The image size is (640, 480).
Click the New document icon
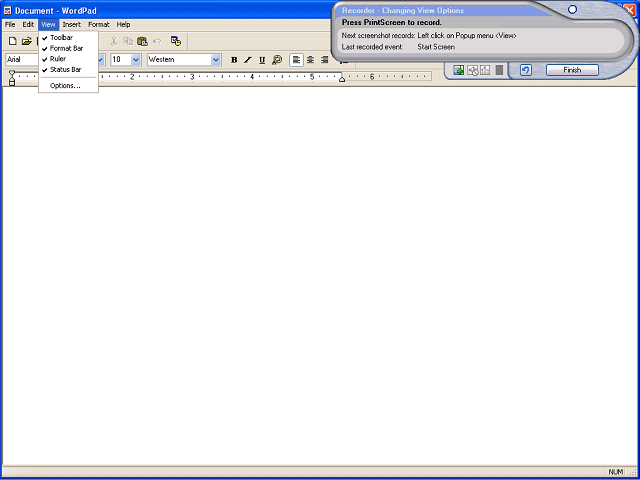(13, 41)
